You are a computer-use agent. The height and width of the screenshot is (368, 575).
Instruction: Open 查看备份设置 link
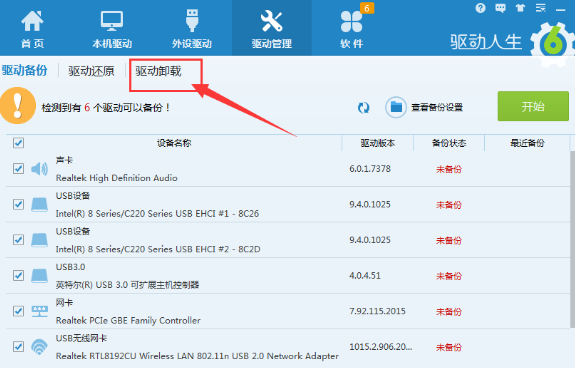(x=437, y=107)
